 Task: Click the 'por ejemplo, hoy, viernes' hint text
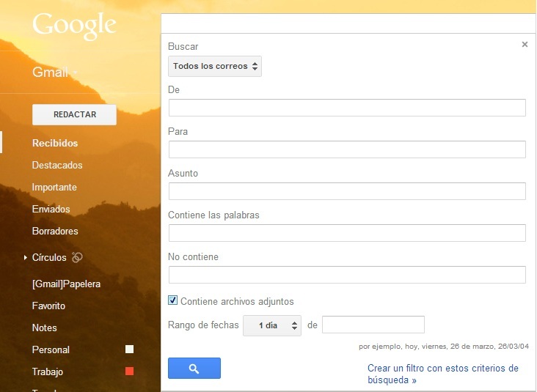point(444,347)
